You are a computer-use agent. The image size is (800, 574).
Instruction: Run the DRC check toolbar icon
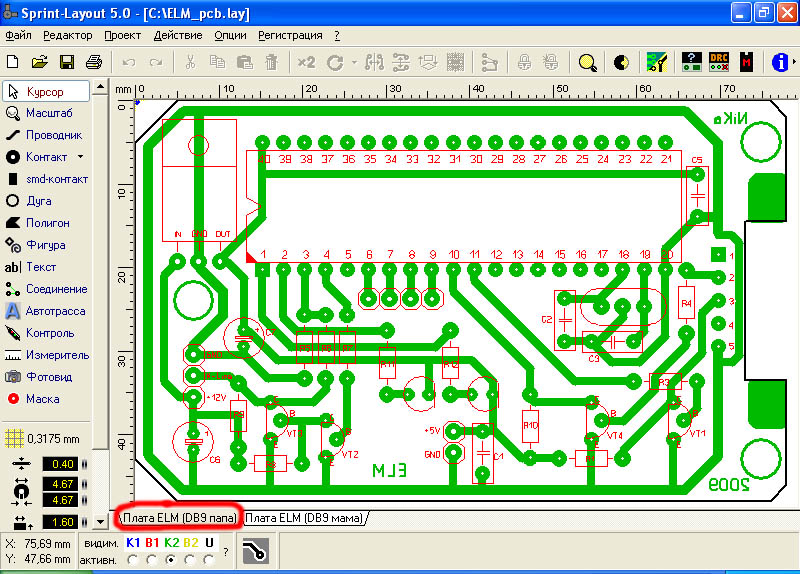tap(719, 62)
